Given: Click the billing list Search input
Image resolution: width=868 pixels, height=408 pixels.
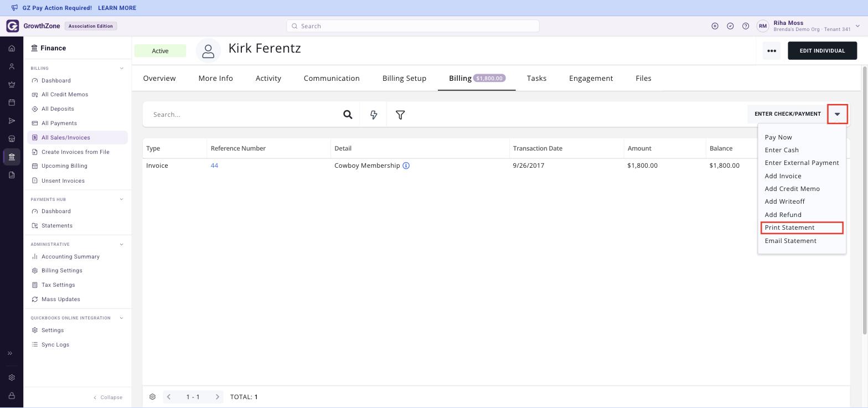Looking at the screenshot, I should [x=244, y=115].
